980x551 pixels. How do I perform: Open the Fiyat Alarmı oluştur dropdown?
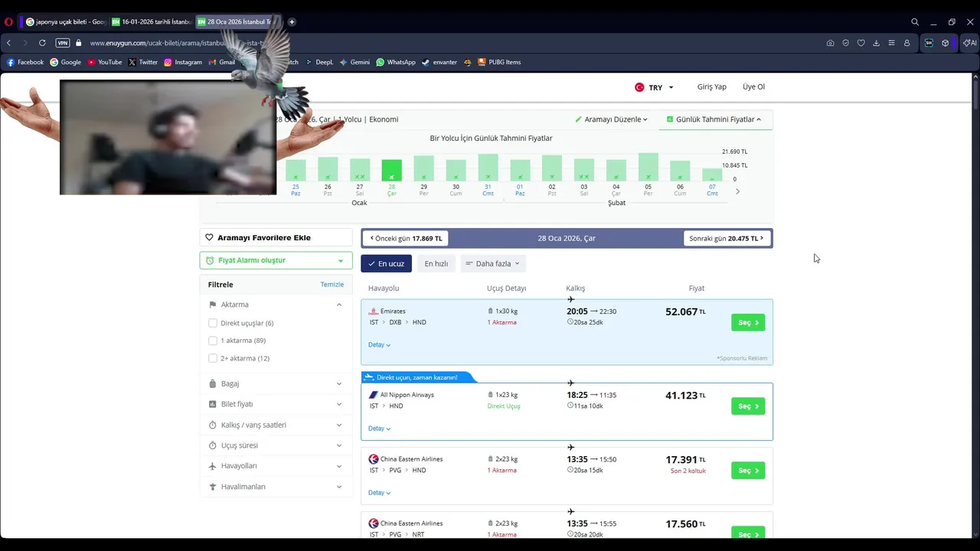point(276,260)
